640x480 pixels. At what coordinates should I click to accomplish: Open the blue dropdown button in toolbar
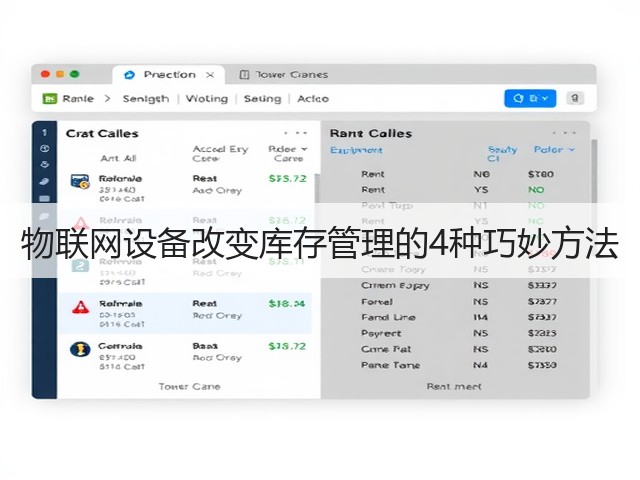click(x=530, y=98)
